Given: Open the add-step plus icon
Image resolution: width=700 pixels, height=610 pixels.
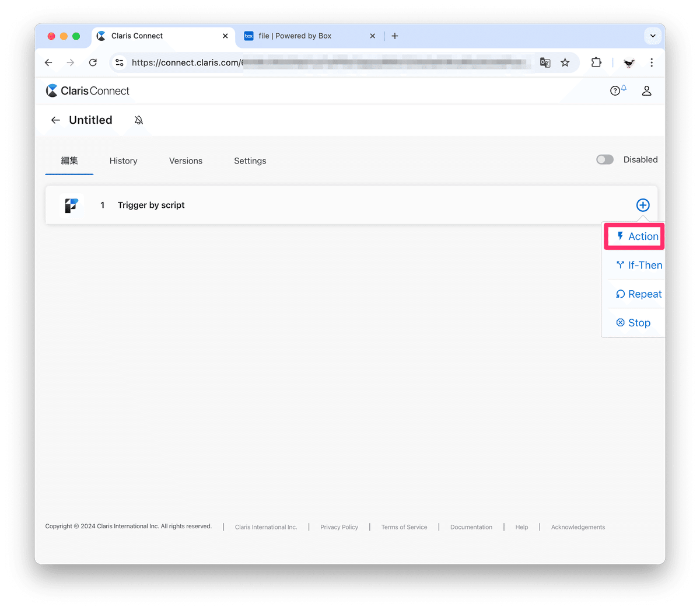Looking at the screenshot, I should coord(642,205).
